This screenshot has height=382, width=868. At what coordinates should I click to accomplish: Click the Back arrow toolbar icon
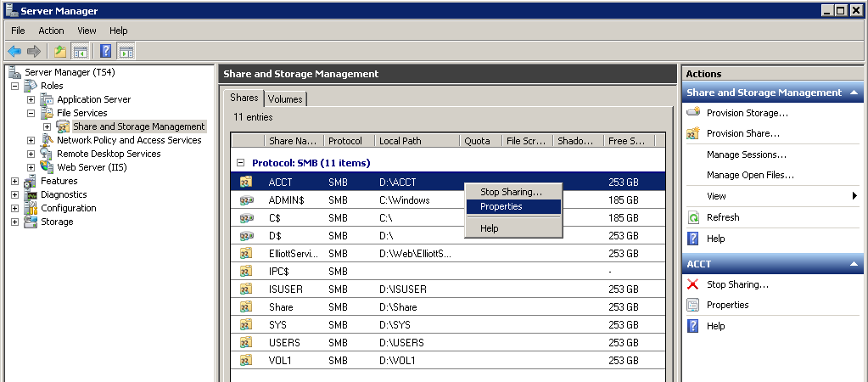[x=14, y=52]
